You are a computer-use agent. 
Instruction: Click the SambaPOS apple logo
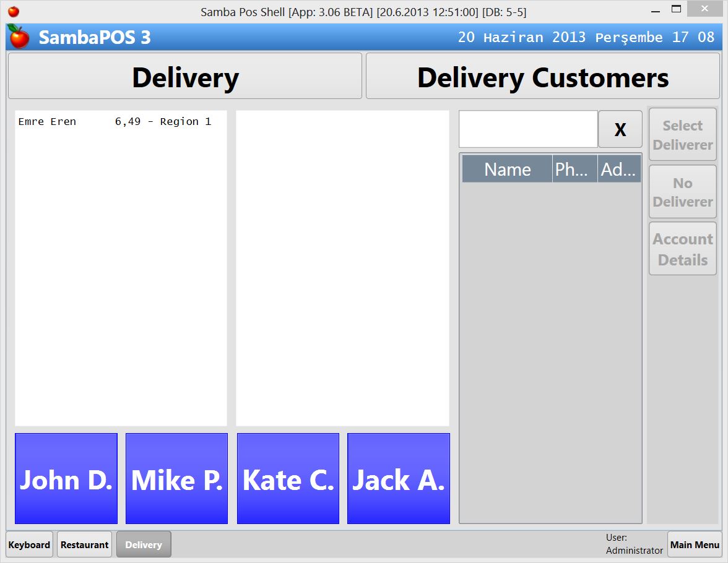pyautogui.click(x=17, y=37)
